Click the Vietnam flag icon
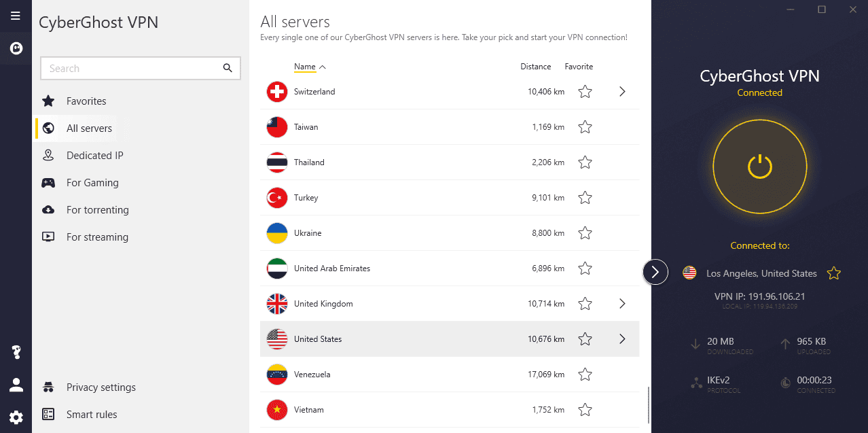 [x=277, y=410]
